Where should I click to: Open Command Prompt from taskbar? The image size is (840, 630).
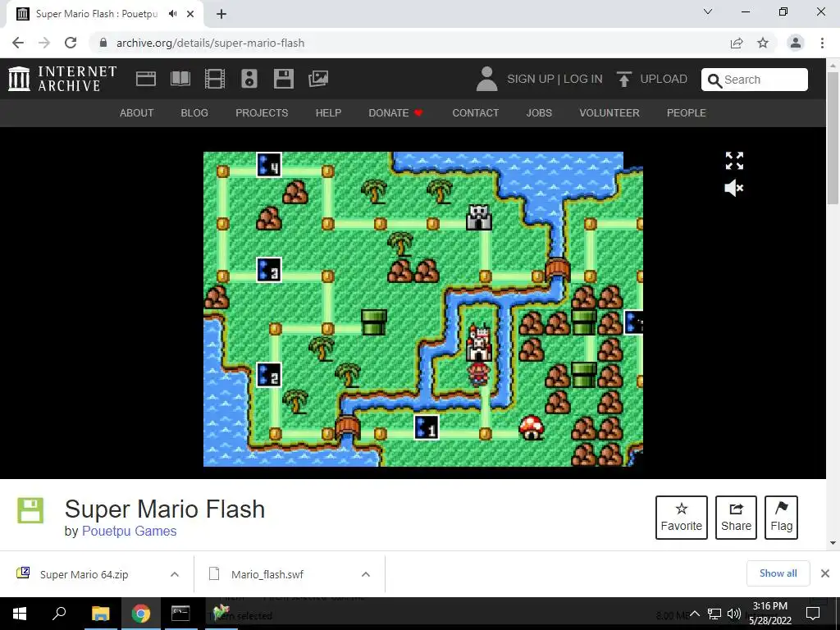[x=180, y=614]
